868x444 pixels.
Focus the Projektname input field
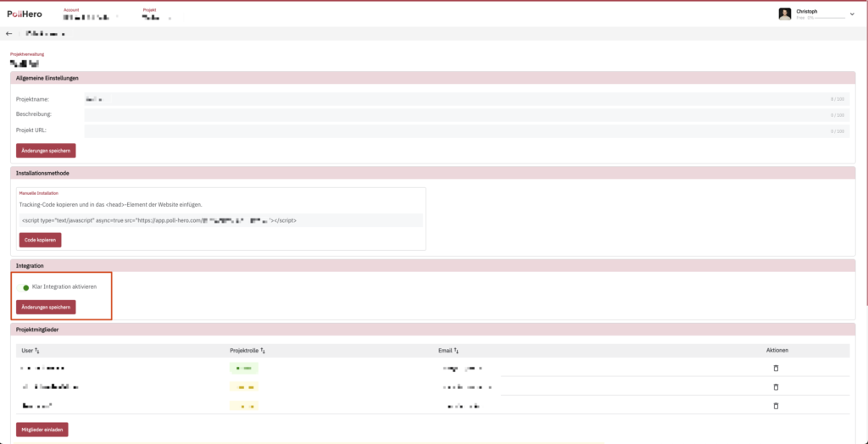(x=466, y=99)
